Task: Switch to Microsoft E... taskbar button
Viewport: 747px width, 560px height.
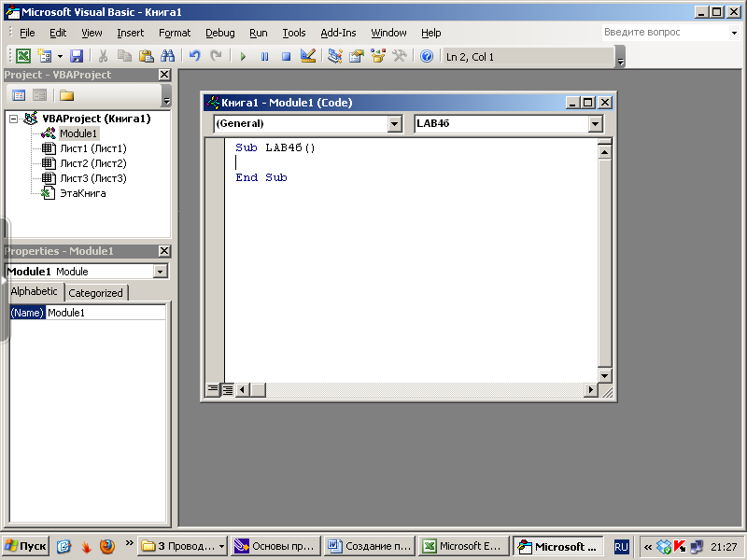Action: (463, 546)
